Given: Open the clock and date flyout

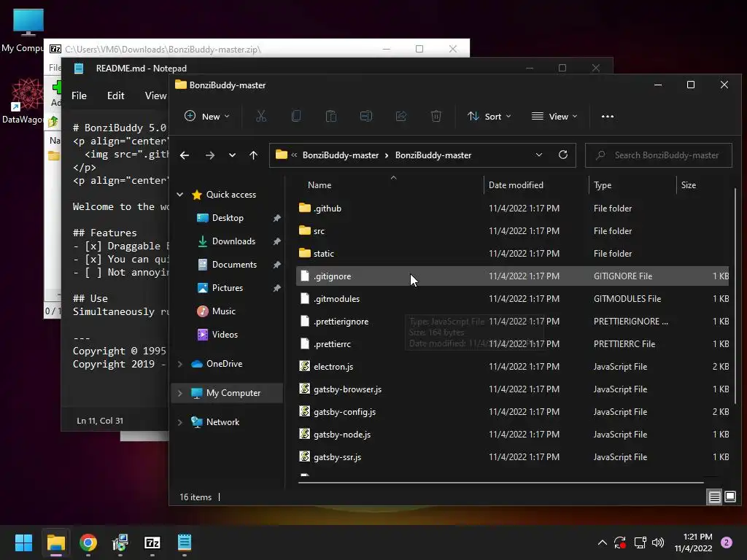Looking at the screenshot, I should click(x=693, y=542).
